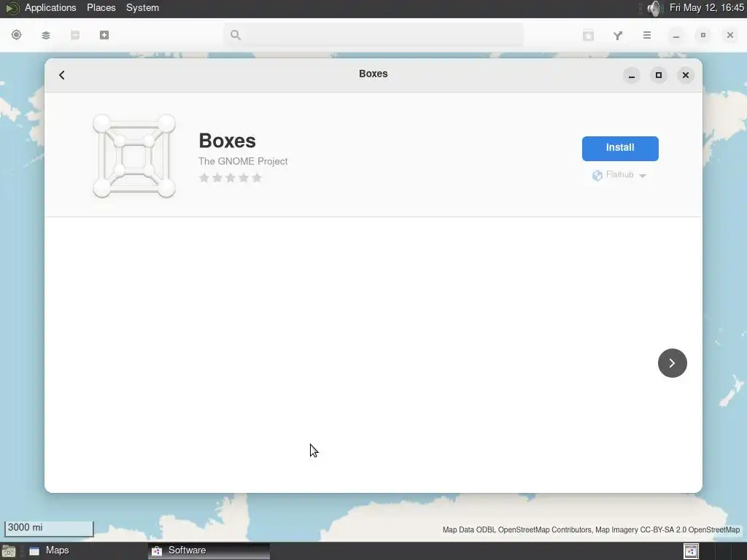This screenshot has width=747, height=560.
Task: Open the Applications menu
Action: [x=50, y=7]
